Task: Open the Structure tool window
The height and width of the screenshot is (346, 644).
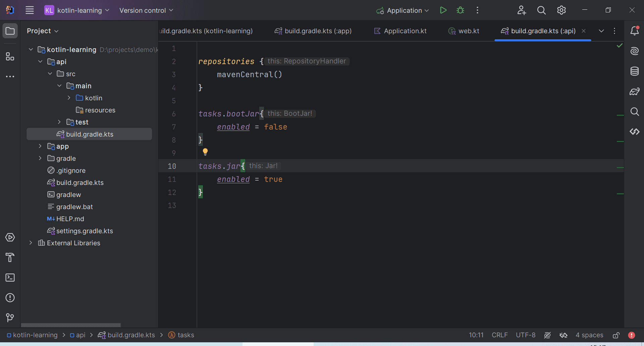Action: pyautogui.click(x=10, y=56)
